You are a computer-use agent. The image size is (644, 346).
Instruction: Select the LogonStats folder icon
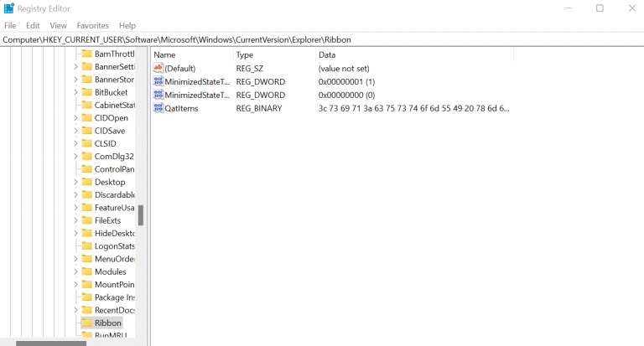[86, 245]
